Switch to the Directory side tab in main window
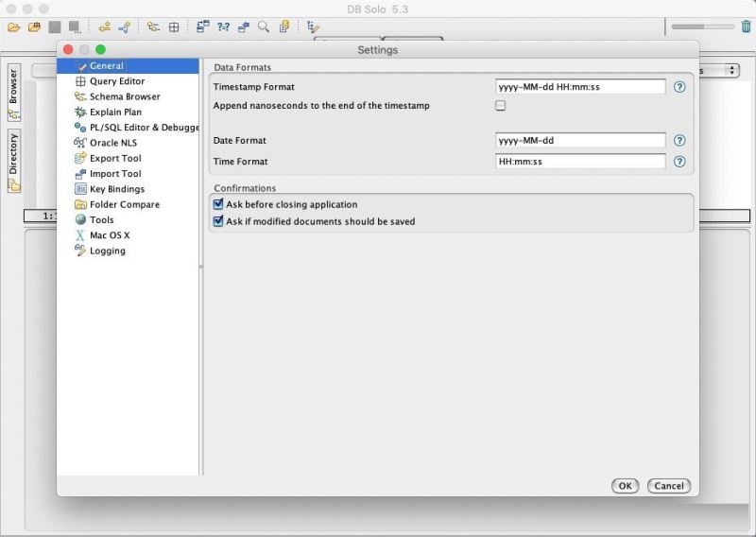756x537 pixels. [13, 161]
